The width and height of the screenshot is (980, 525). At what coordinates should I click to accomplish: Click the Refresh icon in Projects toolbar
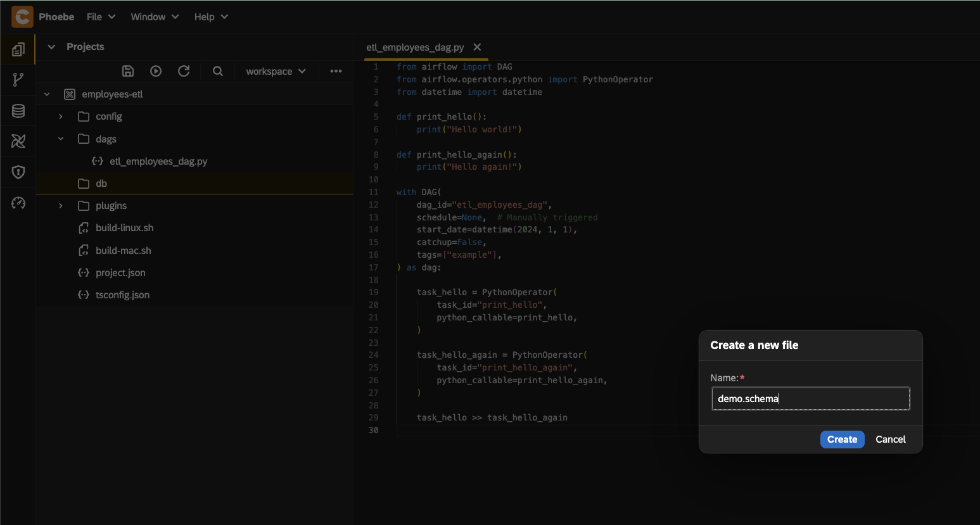click(x=184, y=71)
